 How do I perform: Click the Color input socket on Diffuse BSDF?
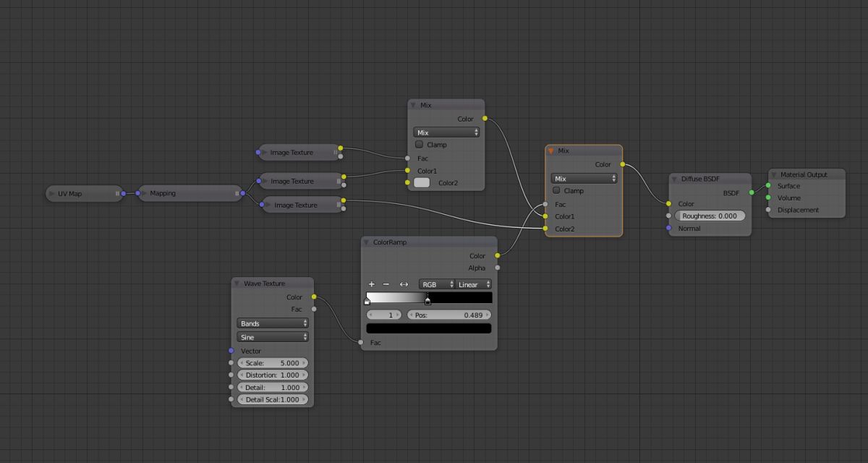(x=669, y=203)
